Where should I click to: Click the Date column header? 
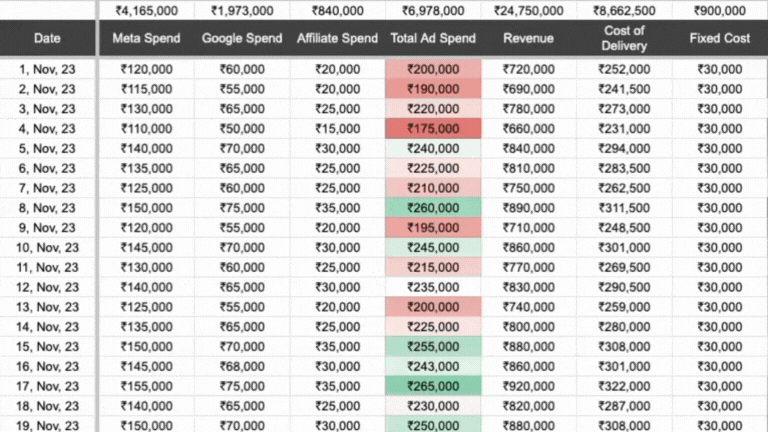[47, 39]
